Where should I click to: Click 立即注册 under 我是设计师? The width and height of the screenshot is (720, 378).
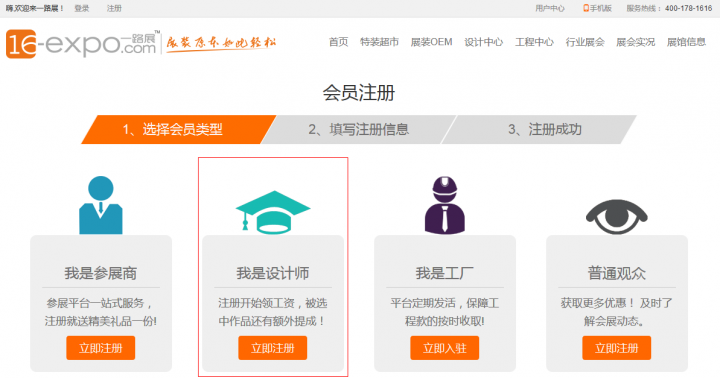[273, 348]
